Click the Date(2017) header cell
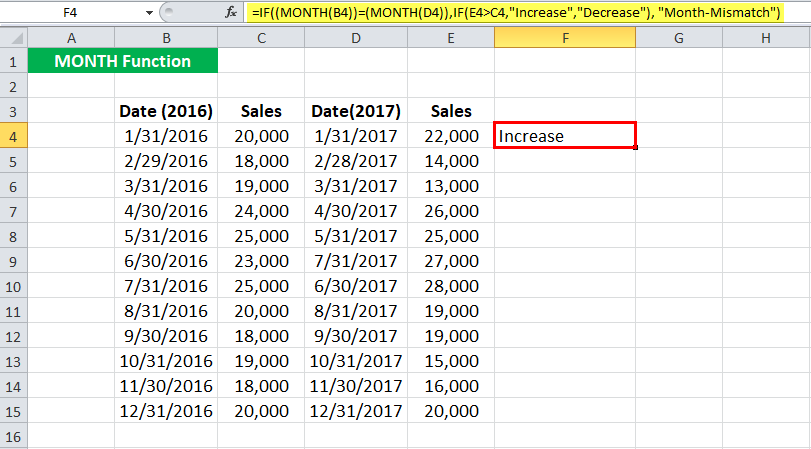The image size is (811, 449). (356, 111)
